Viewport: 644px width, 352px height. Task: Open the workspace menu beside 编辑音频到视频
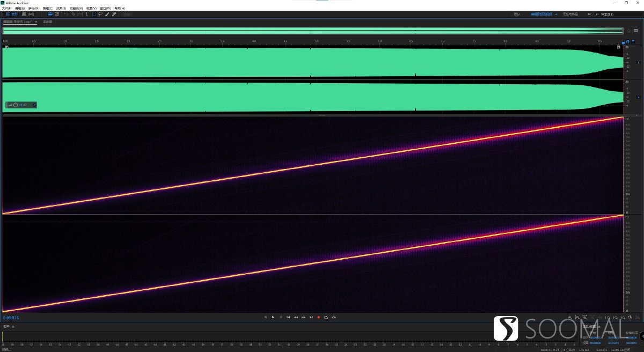coord(557,14)
